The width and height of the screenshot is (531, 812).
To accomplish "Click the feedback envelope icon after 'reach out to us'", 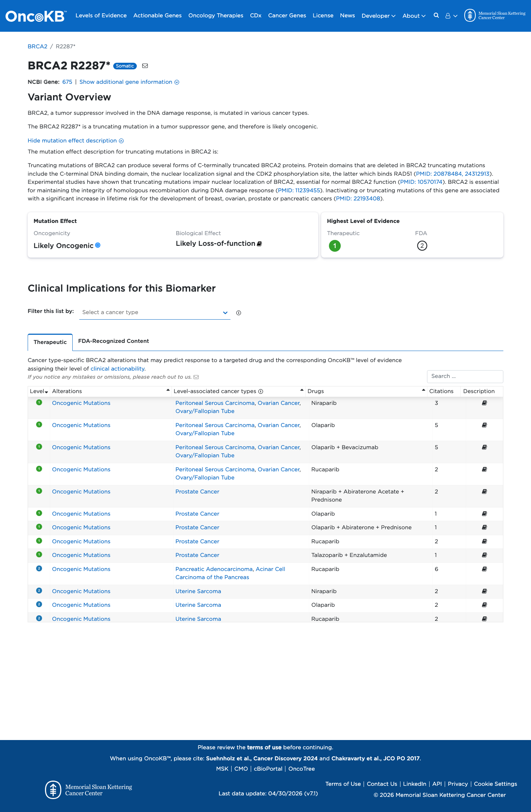I will click(x=196, y=377).
